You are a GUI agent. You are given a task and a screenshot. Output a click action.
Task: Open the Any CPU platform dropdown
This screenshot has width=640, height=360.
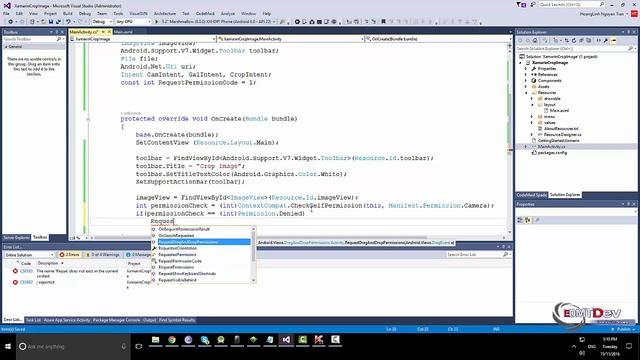pos(133,22)
